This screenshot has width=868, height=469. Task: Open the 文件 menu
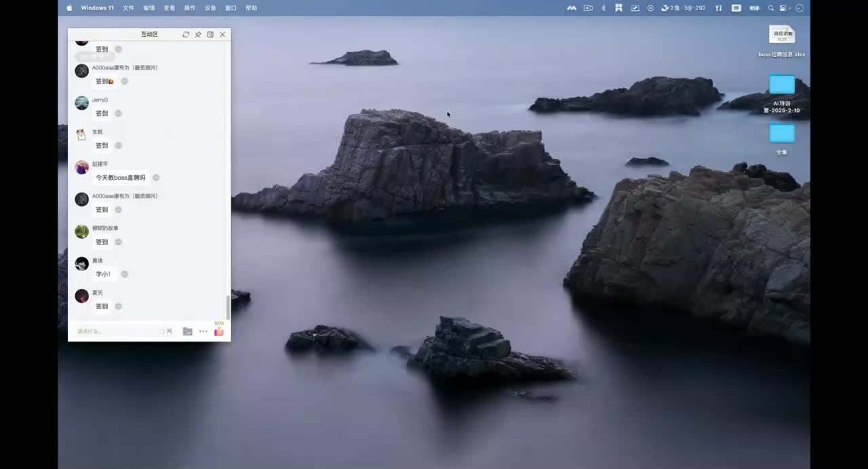(128, 8)
